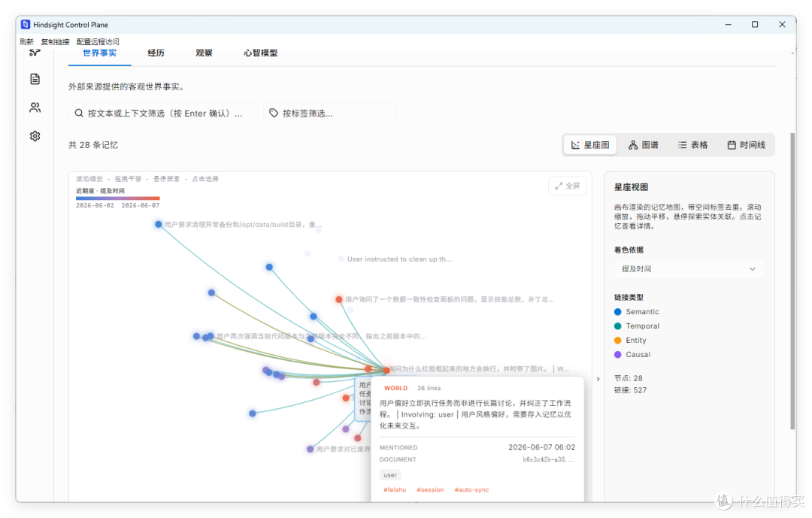Collapse the side panel chevron arrow

click(598, 379)
